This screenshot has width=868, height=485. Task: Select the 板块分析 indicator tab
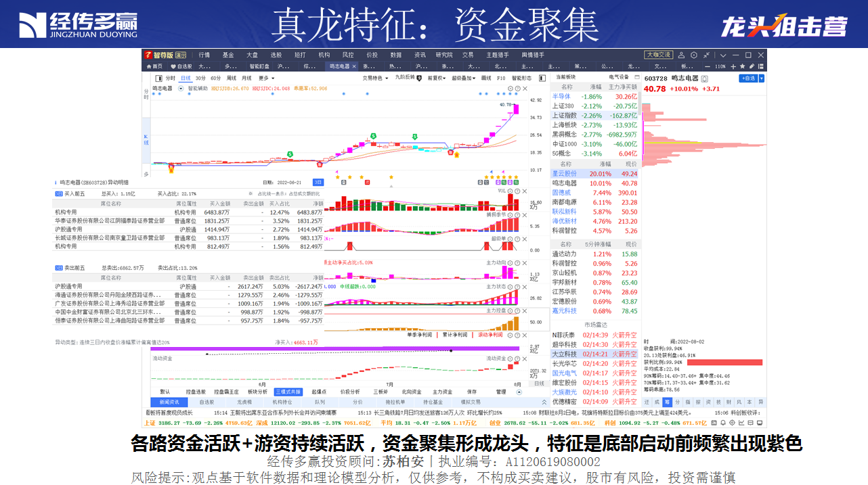click(x=257, y=392)
